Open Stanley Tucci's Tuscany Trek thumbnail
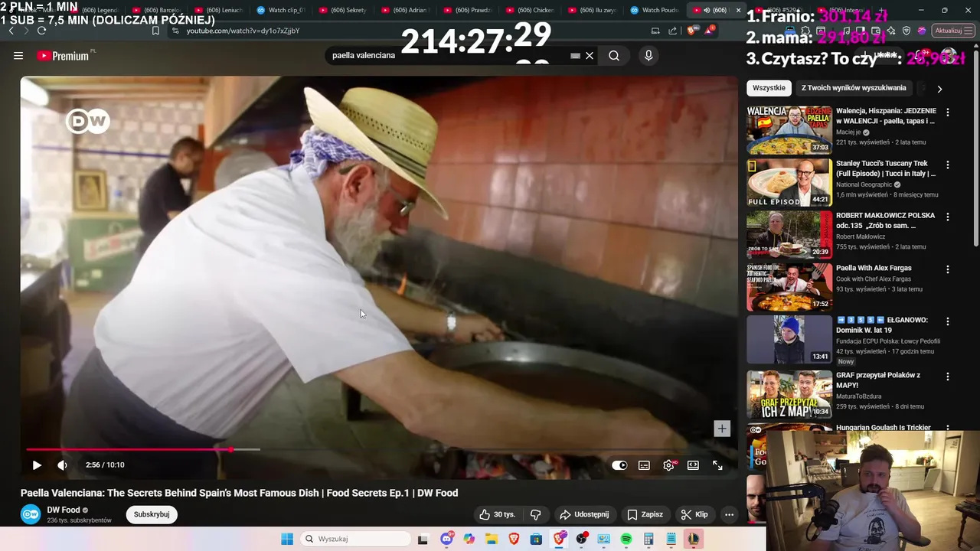The image size is (980, 551). click(x=789, y=182)
